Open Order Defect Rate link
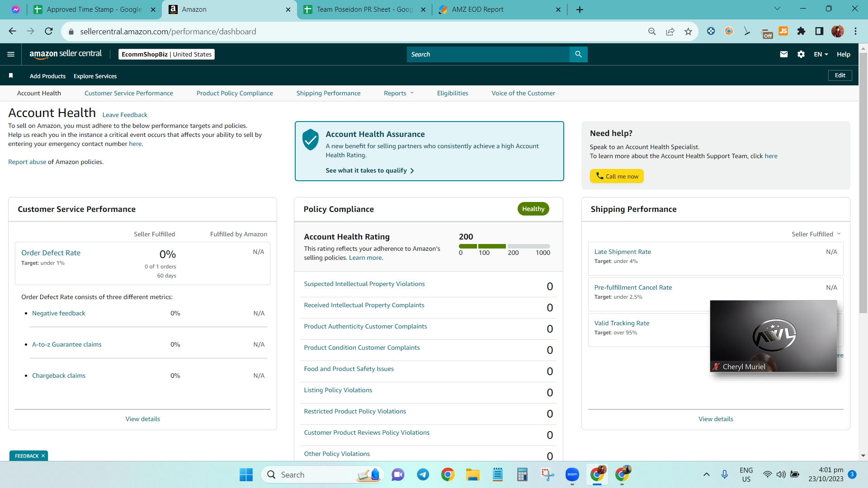 [51, 253]
